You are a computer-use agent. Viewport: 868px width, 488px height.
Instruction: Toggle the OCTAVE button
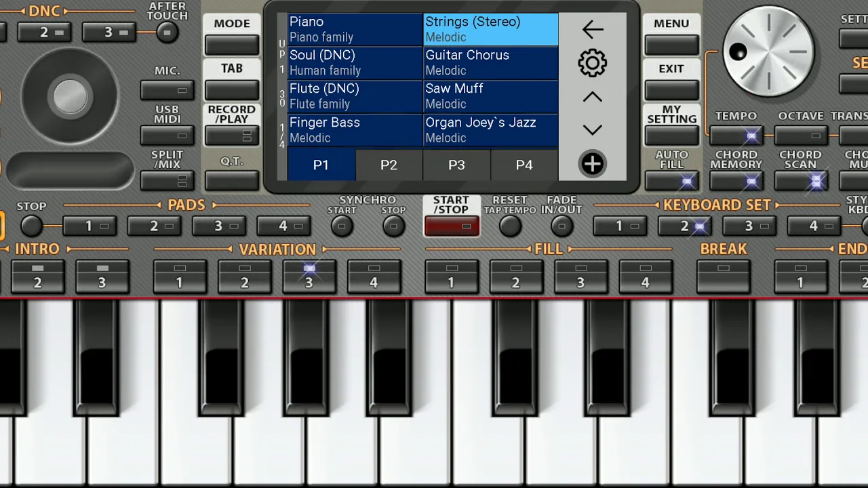point(801,136)
